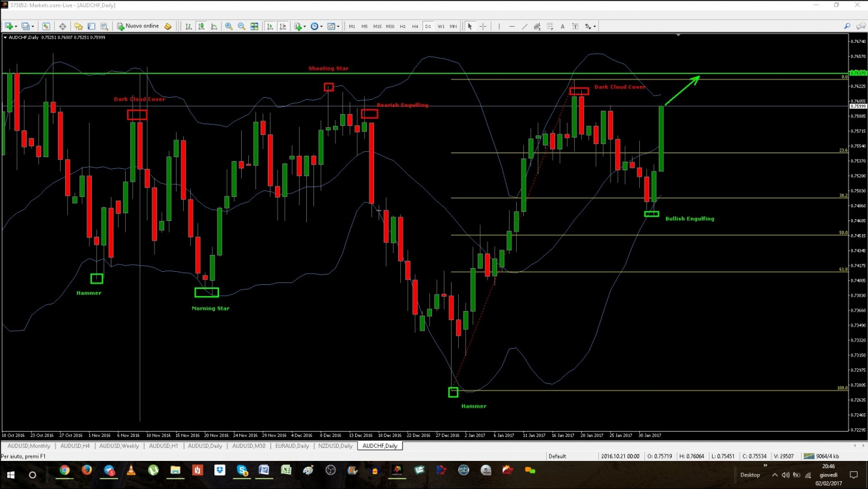This screenshot has height=489, width=868.
Task: Open the Templates dropdown arrow
Action: pos(338,26)
